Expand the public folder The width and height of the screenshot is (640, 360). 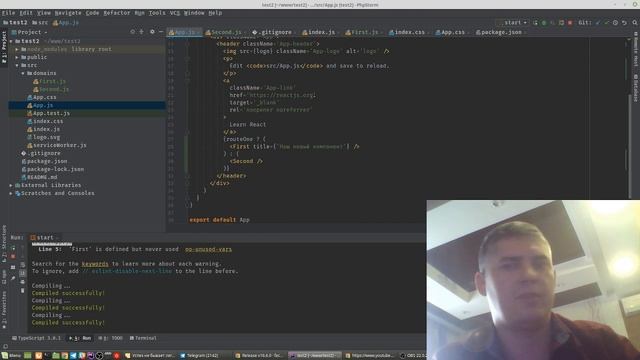pos(17,57)
